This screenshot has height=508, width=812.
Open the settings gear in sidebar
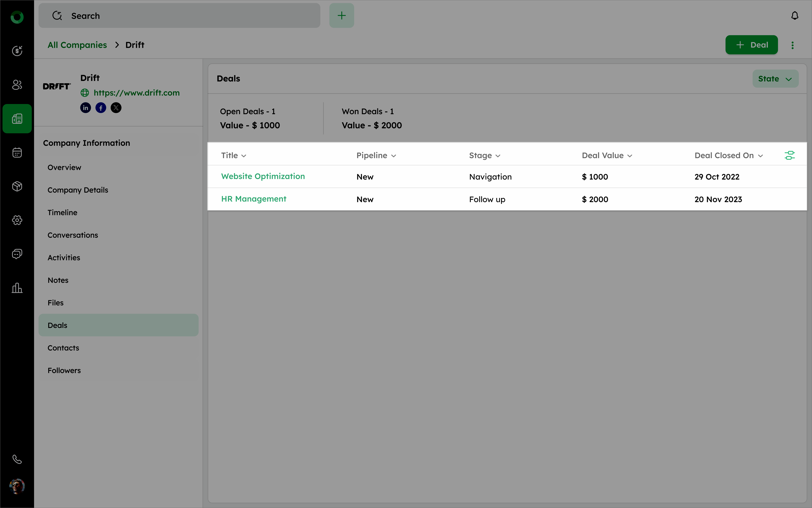[x=17, y=220]
